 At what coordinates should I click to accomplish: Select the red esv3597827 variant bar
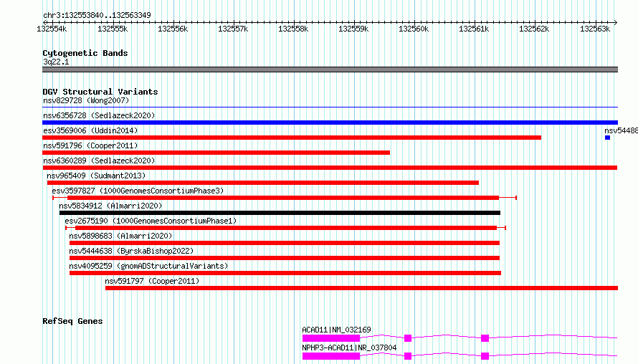[283, 198]
